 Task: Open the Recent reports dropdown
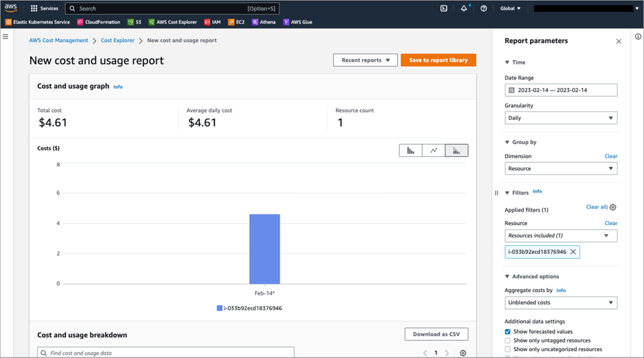coord(365,60)
